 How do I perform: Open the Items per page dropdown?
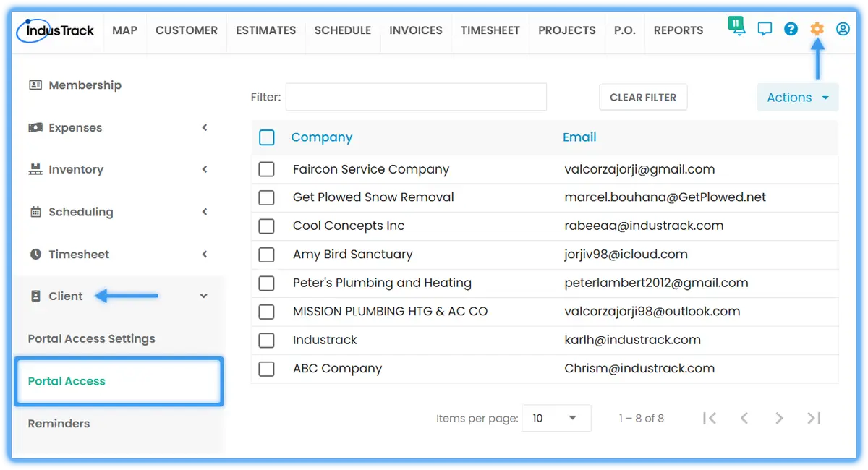point(556,418)
